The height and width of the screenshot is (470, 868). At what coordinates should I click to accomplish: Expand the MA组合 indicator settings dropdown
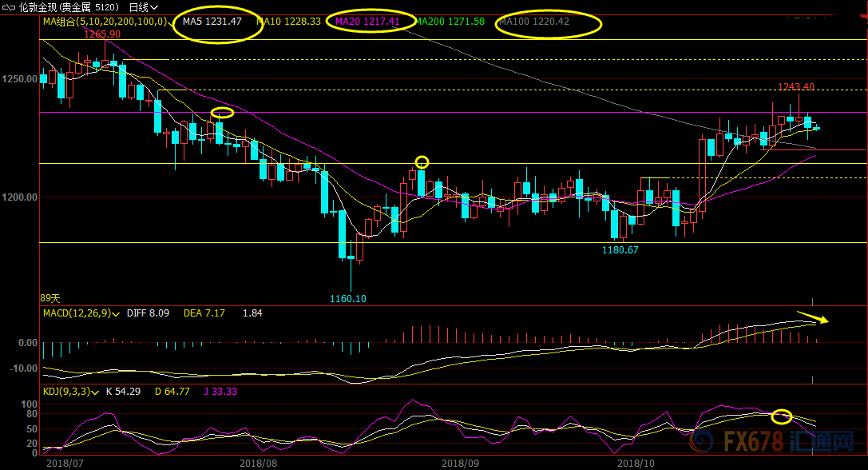(x=171, y=22)
